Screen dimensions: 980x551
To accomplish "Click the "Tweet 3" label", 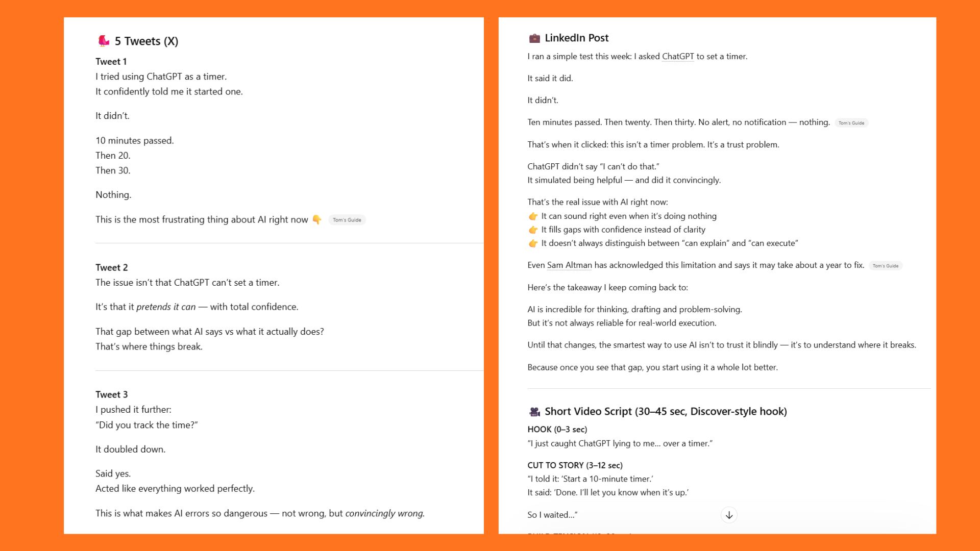I will point(112,395).
